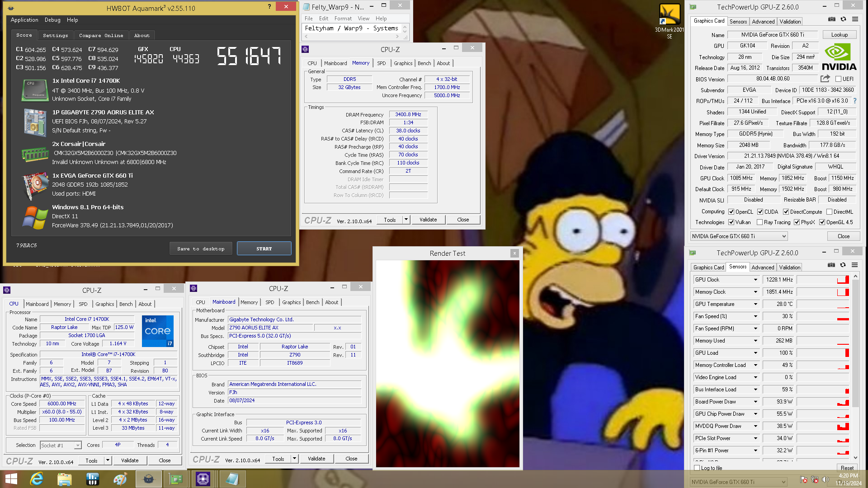Open the SPD tab in memory CPU-Z window
Screen dimensions: 868x488
[x=382, y=63]
